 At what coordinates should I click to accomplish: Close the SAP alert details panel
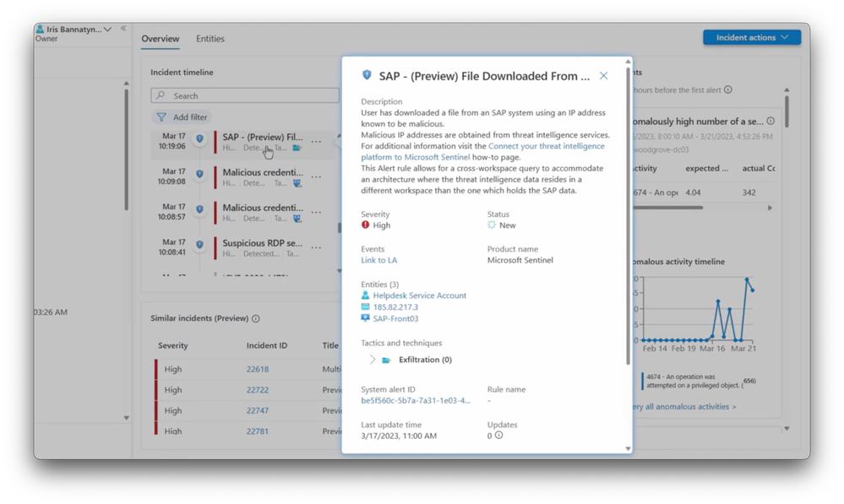coord(603,76)
